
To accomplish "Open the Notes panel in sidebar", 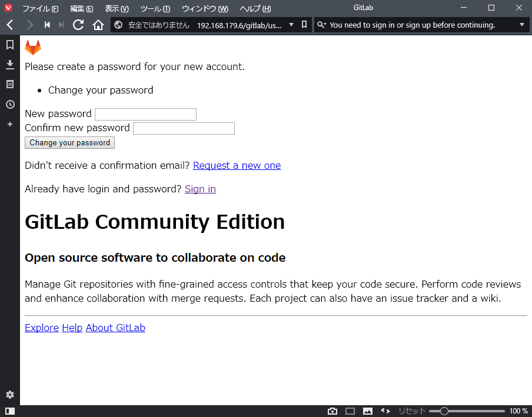I will pyautogui.click(x=10, y=84).
